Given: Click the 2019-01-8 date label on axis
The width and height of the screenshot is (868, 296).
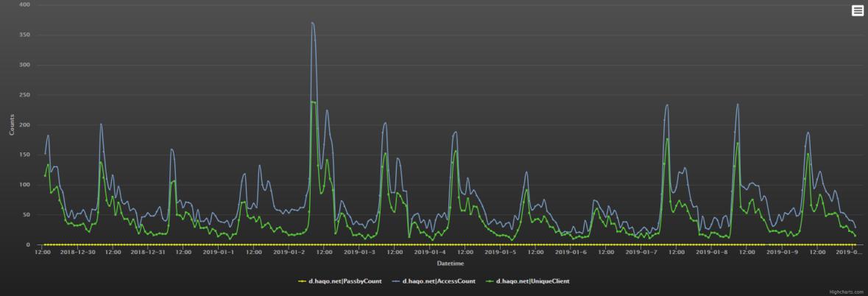Looking at the screenshot, I should pos(712,252).
